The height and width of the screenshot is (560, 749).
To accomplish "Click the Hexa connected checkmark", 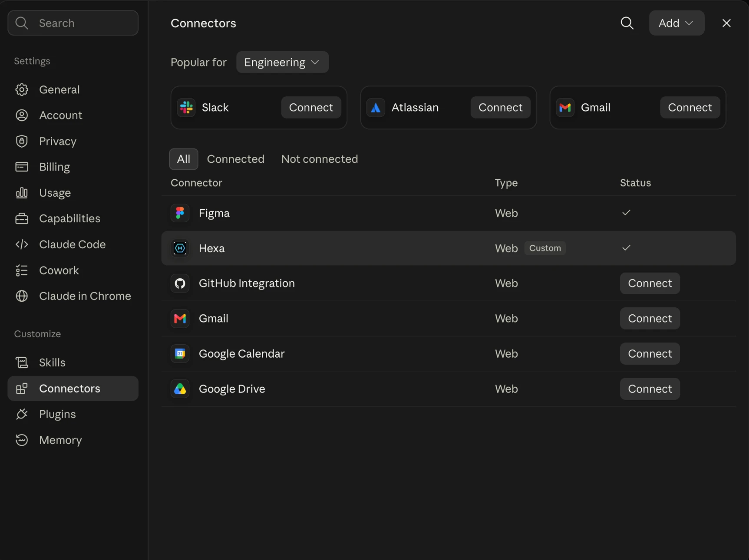I will pyautogui.click(x=626, y=248).
